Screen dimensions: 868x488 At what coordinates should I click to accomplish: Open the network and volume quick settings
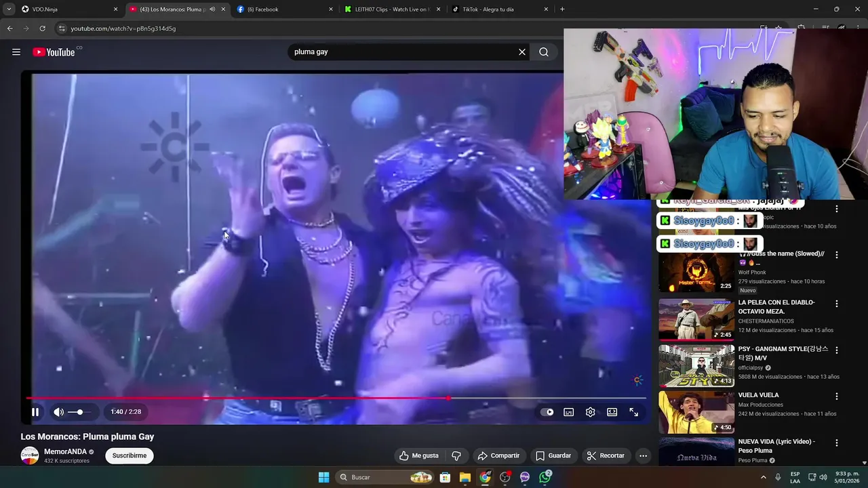pyautogui.click(x=817, y=477)
